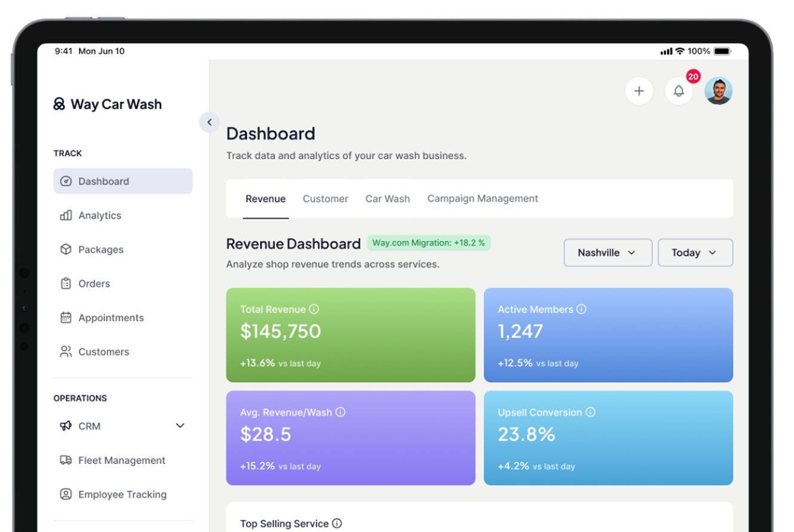
Task: Click the CRM megaphone icon
Action: (66, 426)
